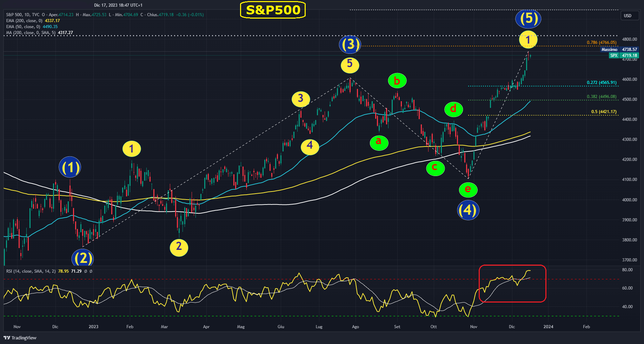Click the RSI value 78.95
The image size is (644, 344).
64,271
